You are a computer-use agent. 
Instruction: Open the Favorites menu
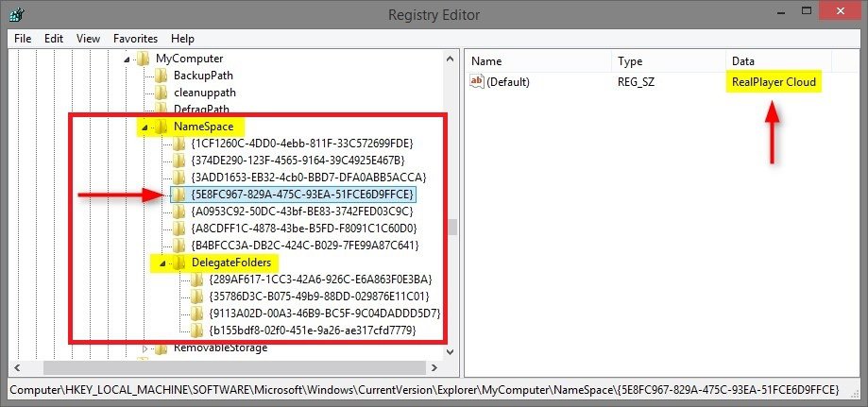(135, 39)
